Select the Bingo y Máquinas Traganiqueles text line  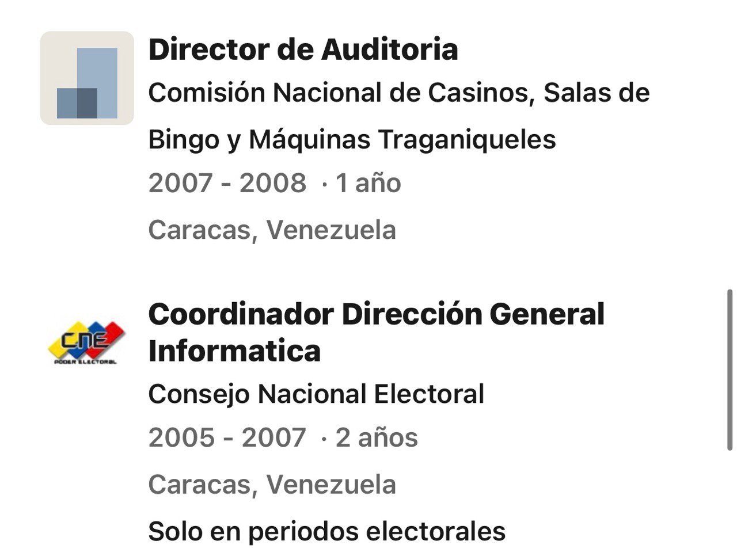click(x=352, y=139)
